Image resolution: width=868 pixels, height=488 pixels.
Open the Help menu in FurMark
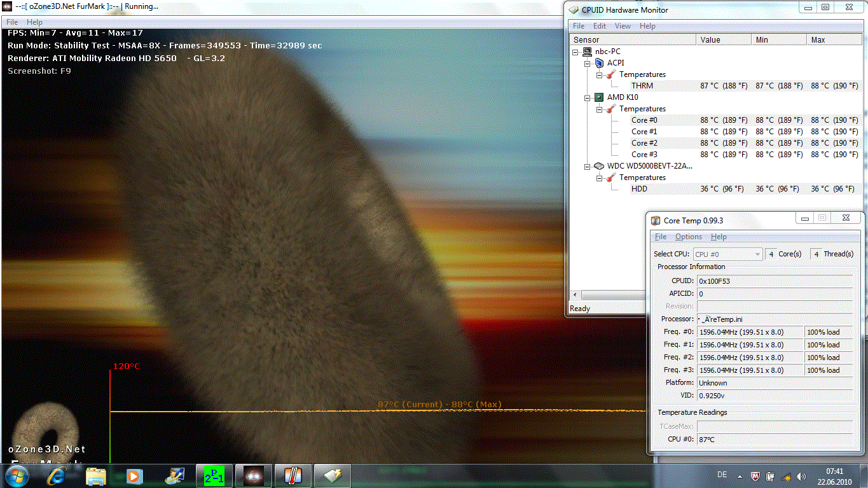[x=34, y=22]
